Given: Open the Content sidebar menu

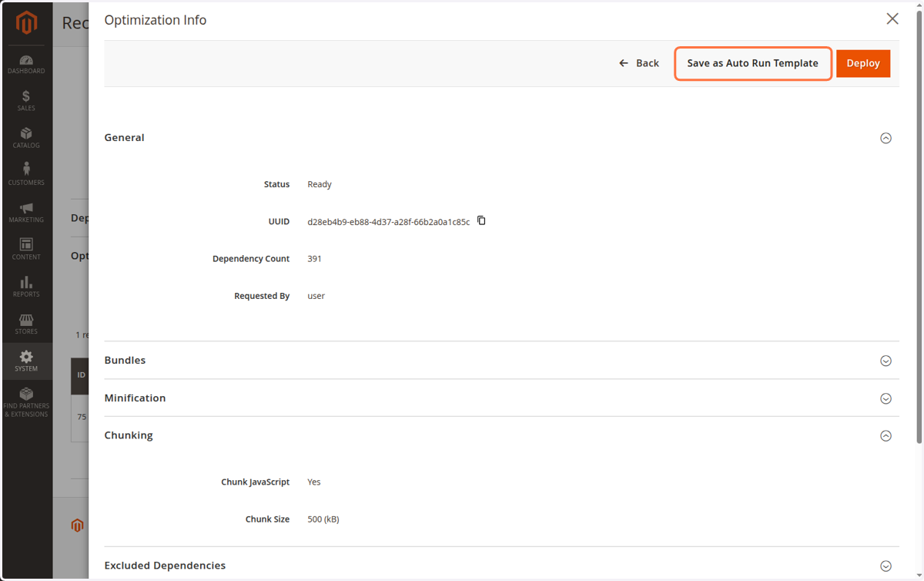Looking at the screenshot, I should coord(26,250).
